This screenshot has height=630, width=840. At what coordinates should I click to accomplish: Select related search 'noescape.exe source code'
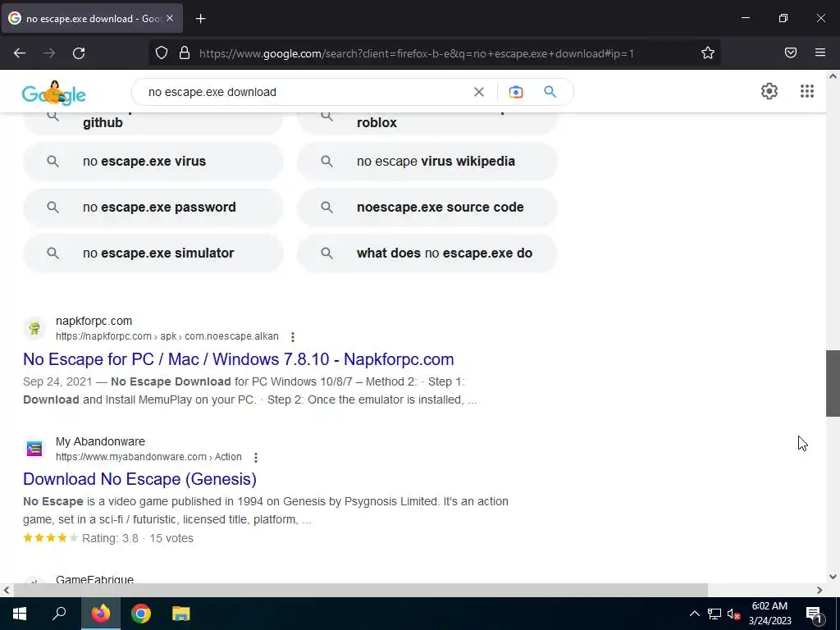pos(427,208)
